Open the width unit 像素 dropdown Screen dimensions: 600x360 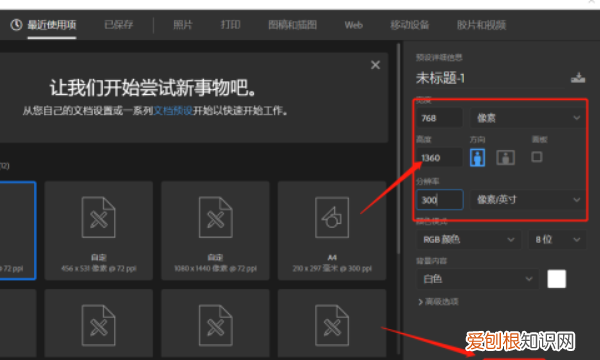[x=528, y=118]
